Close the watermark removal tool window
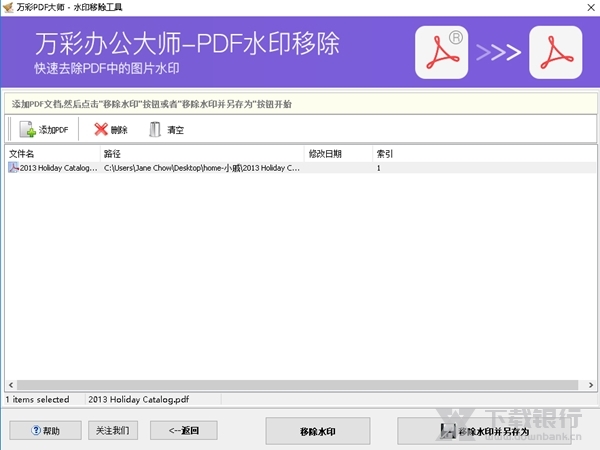This screenshot has height=450, width=600. click(591, 7)
